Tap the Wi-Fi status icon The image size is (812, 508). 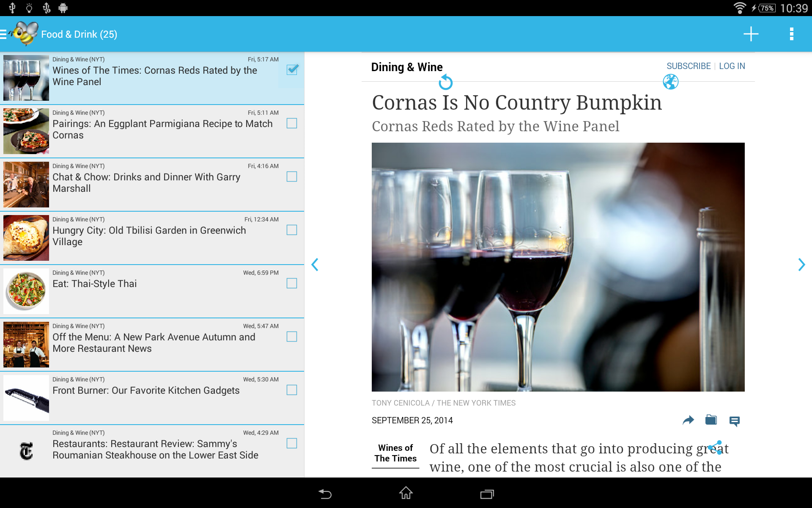click(740, 8)
